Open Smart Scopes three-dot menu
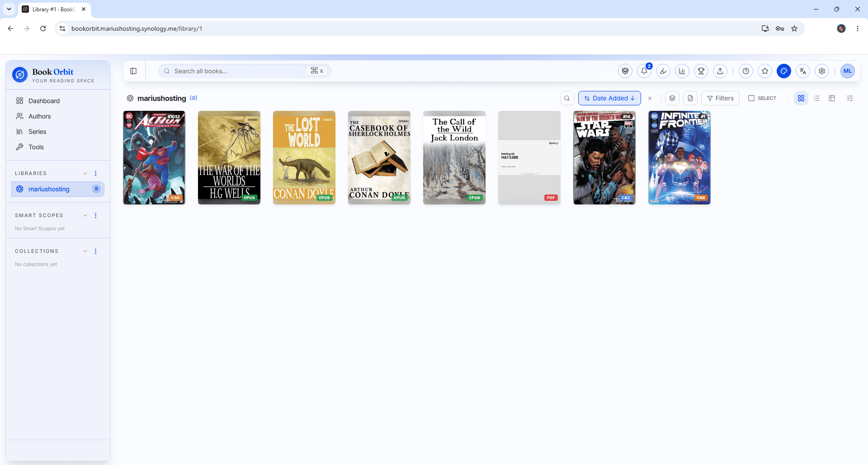The width and height of the screenshot is (868, 465). 95,215
